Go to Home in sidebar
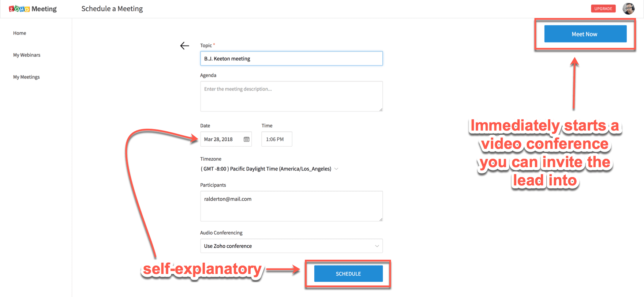 pos(20,33)
